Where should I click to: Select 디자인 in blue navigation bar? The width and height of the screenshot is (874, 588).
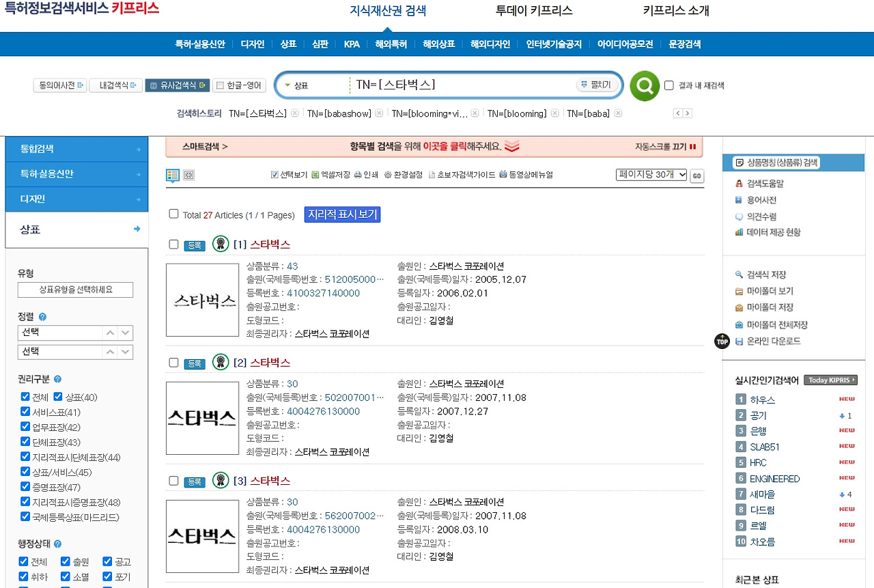click(x=253, y=44)
